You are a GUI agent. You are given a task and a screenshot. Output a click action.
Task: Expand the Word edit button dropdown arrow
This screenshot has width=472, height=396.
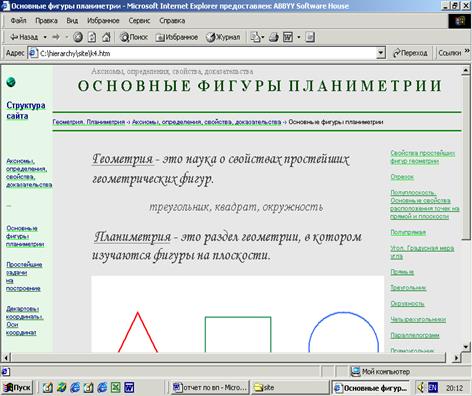(299, 37)
